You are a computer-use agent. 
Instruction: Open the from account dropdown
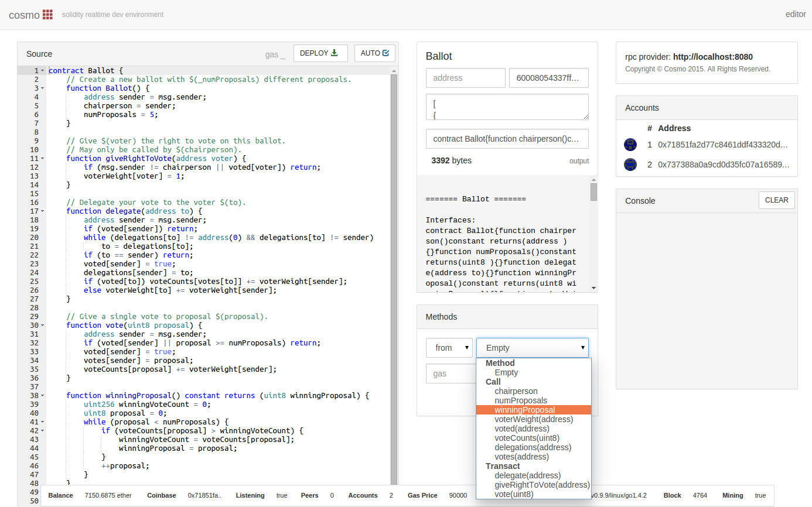click(x=449, y=347)
